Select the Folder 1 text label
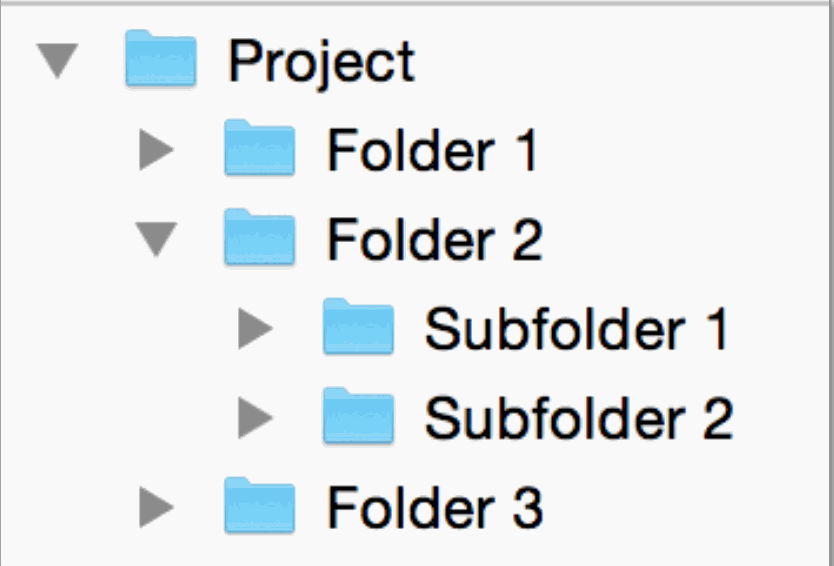 tap(432, 151)
